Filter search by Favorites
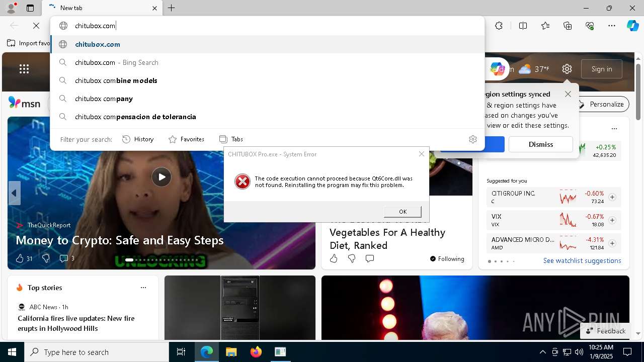The image size is (644, 362). point(186,139)
